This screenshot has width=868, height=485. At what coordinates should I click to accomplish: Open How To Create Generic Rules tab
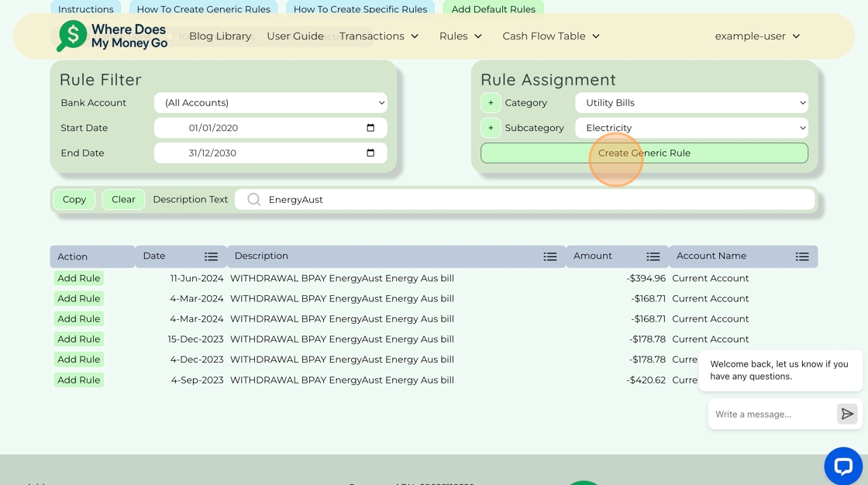(x=204, y=9)
